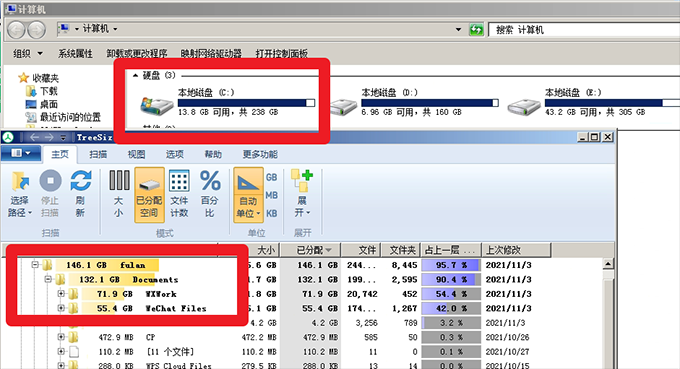Select 本地磁盘 (C:) drive icon
This screenshot has width=680, height=369.
(x=157, y=105)
